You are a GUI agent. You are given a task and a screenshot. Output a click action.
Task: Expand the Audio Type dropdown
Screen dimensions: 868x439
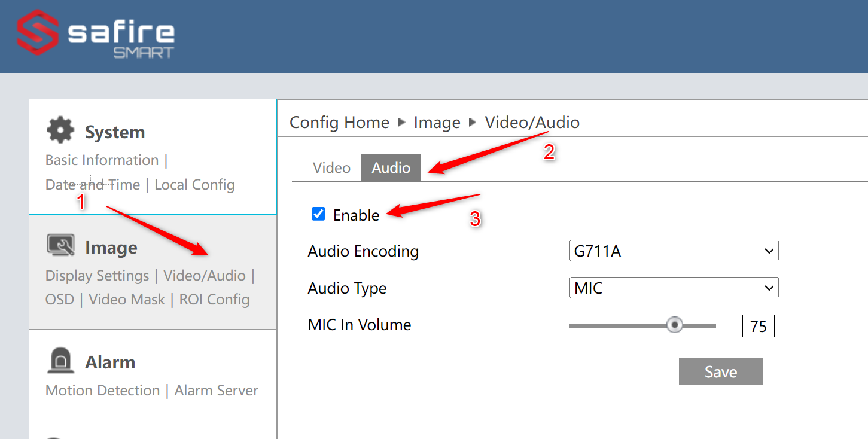674,288
